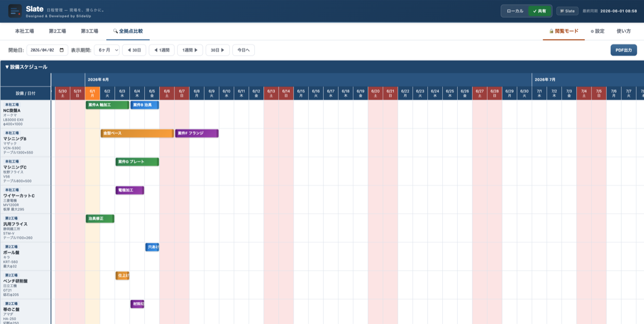This screenshot has height=324, width=644.
Task: Move forward one week with 1週間 ▶
Action: tap(190, 50)
